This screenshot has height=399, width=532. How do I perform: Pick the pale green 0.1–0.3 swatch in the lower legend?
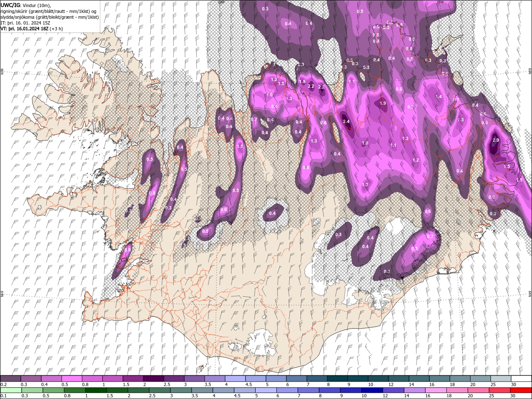[12, 390]
